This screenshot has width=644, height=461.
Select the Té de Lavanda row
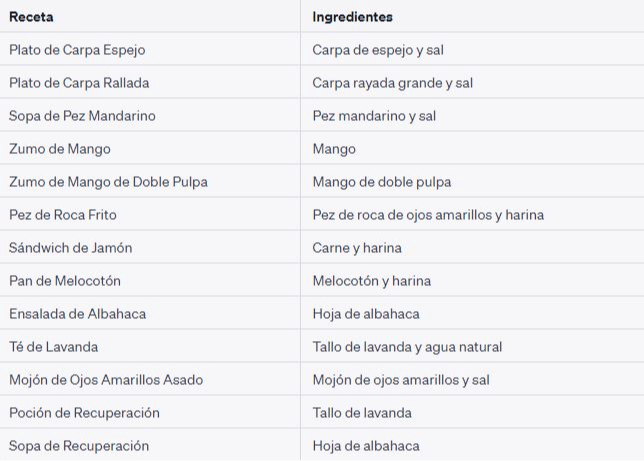click(322, 346)
